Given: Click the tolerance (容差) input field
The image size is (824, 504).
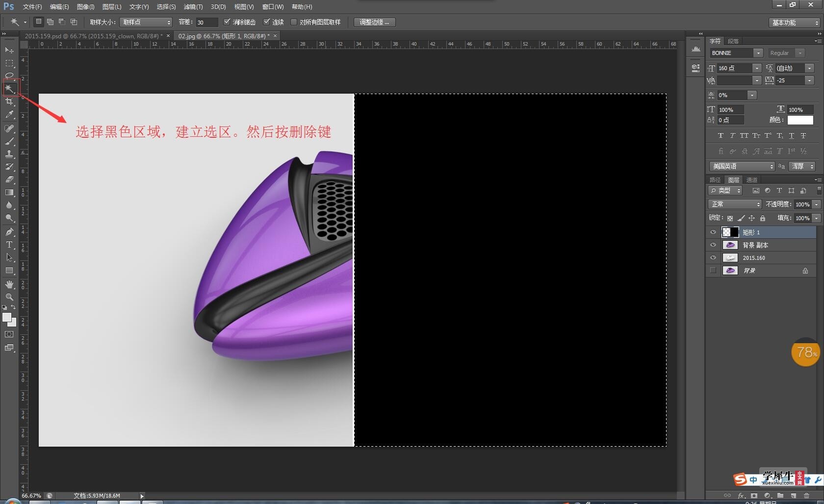Looking at the screenshot, I should [x=206, y=23].
